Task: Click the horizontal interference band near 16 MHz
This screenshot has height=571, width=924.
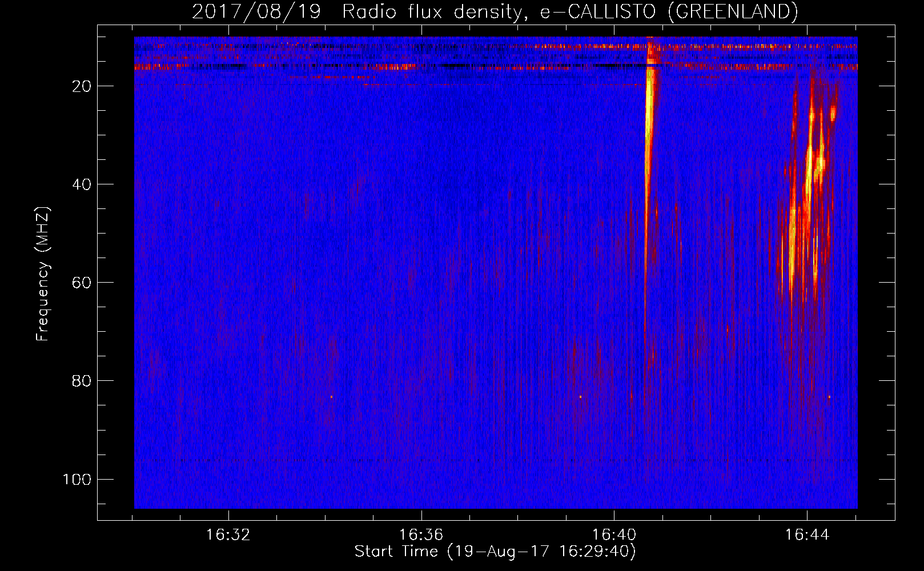Action: coord(496,66)
